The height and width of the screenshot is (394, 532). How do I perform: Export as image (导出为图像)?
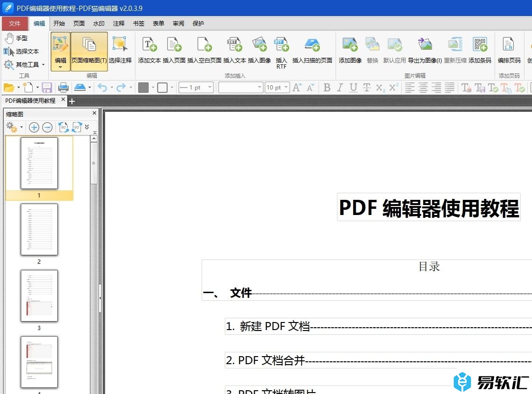coord(425,50)
